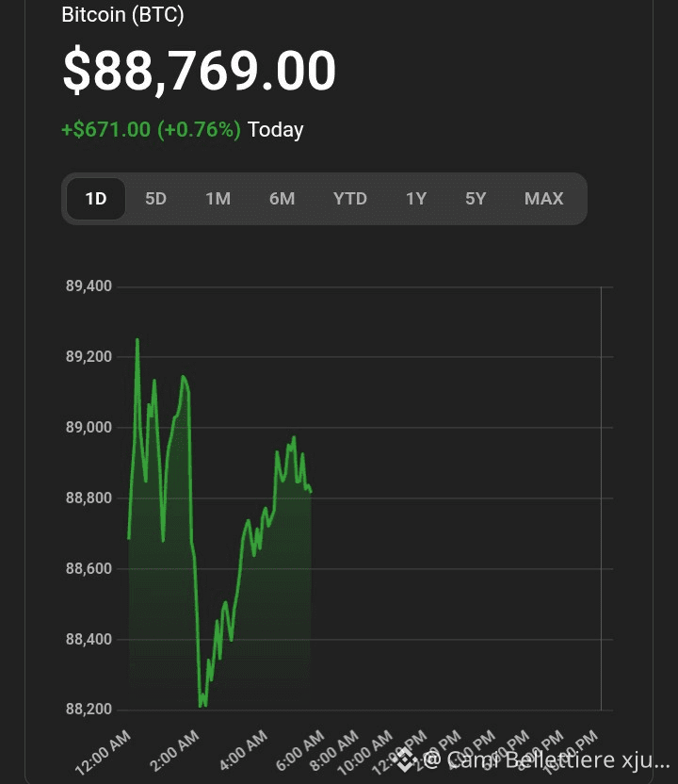The height and width of the screenshot is (784, 678).
Task: Click the Bitcoin (BTC) title
Action: [x=123, y=14]
